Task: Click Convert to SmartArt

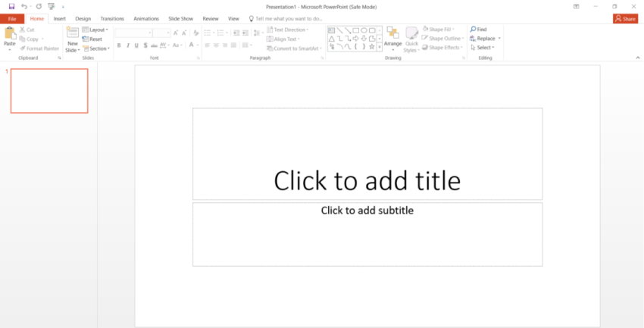Action: (x=294, y=48)
